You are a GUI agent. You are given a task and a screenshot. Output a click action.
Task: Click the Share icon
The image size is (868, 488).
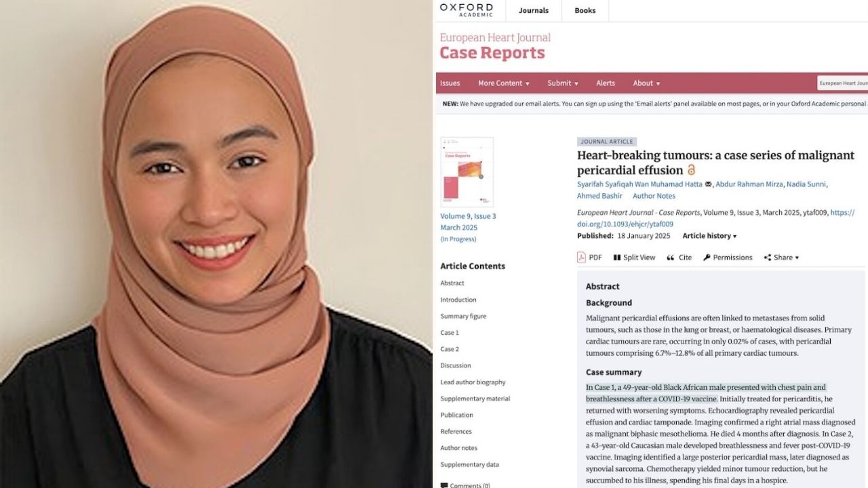pyautogui.click(x=768, y=258)
